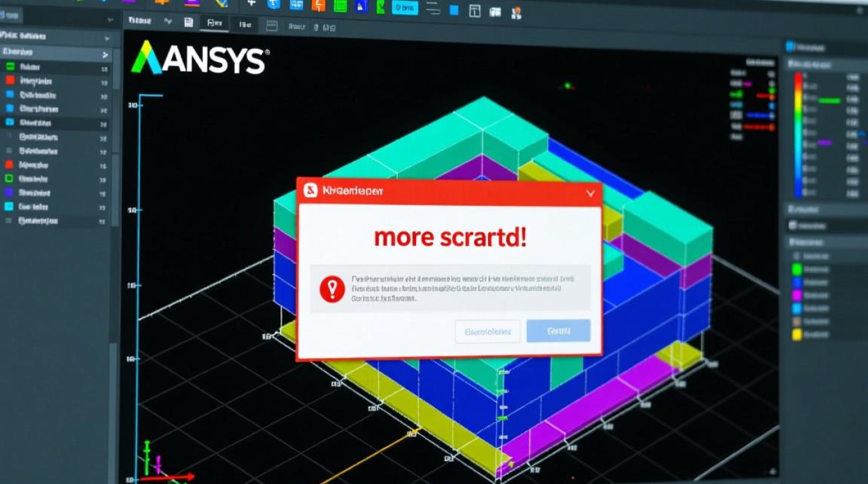Screen dimensions: 868x484
Task: Click the magenta swatch in right legend list
Action: [x=797, y=295]
